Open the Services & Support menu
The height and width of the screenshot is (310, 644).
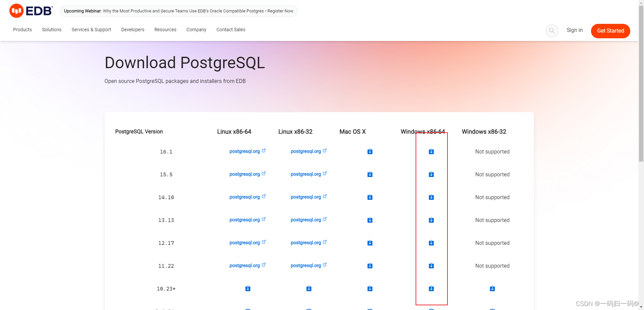(x=91, y=30)
